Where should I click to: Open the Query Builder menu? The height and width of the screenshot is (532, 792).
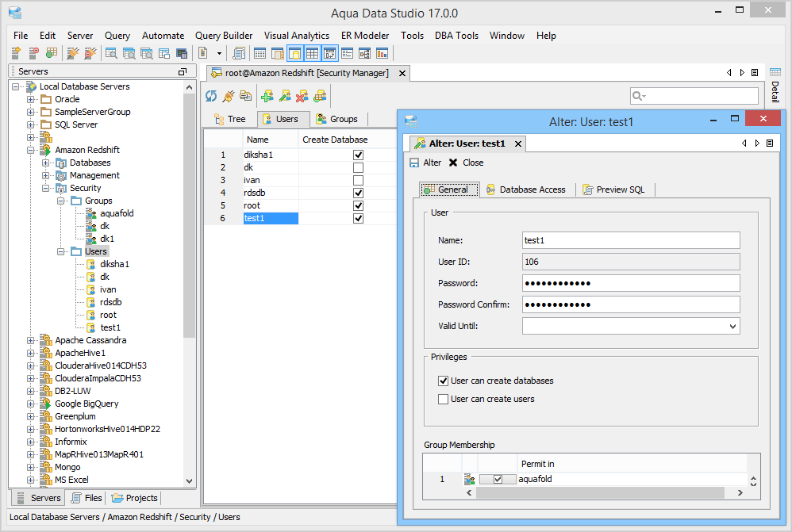pyautogui.click(x=224, y=36)
